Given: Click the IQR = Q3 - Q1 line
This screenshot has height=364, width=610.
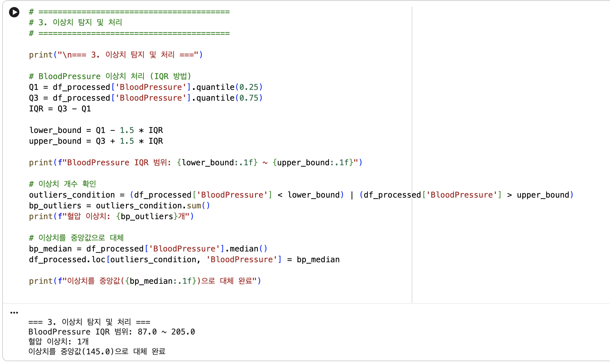Looking at the screenshot, I should tap(60, 109).
